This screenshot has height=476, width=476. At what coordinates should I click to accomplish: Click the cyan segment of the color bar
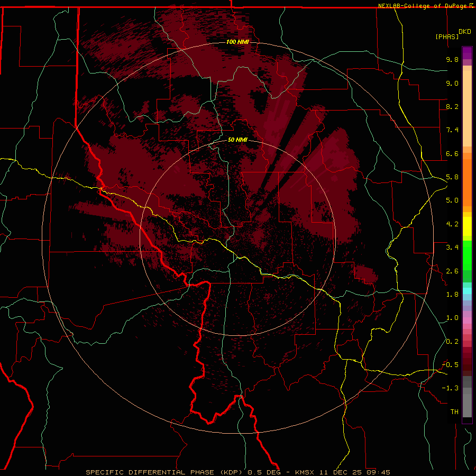pos(467,291)
